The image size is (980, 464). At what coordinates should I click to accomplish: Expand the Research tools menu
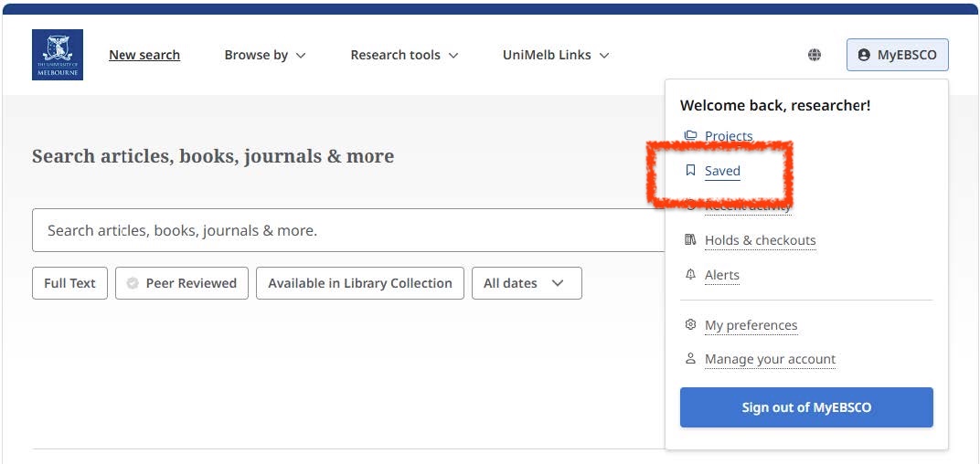pyautogui.click(x=404, y=55)
